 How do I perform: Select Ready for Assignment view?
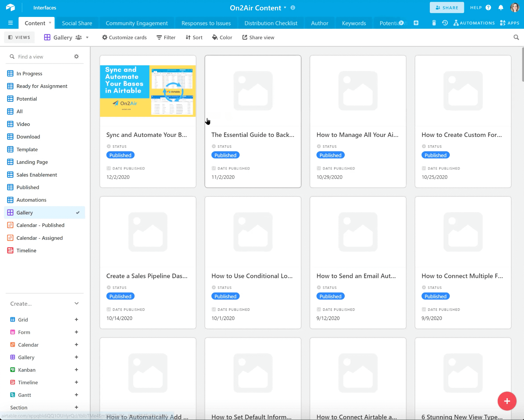tap(44, 86)
